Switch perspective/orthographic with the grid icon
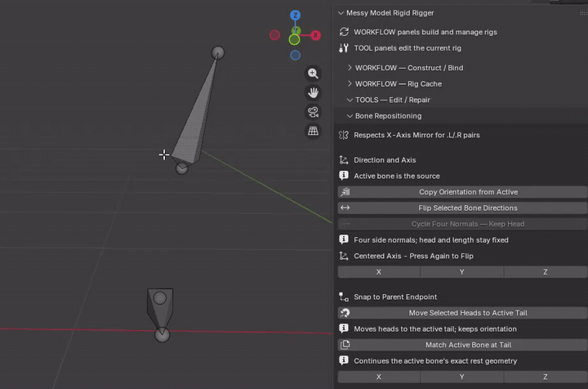Image resolution: width=588 pixels, height=389 pixels. (313, 131)
